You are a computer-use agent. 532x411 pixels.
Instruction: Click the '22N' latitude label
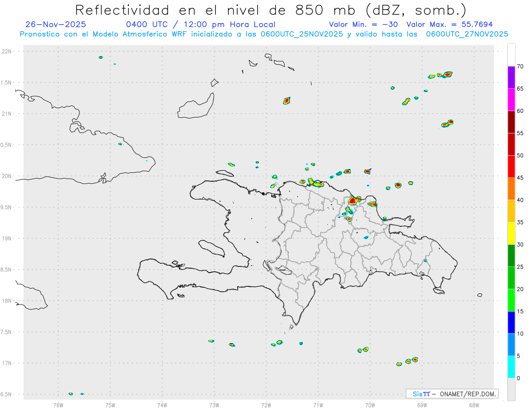8,51
